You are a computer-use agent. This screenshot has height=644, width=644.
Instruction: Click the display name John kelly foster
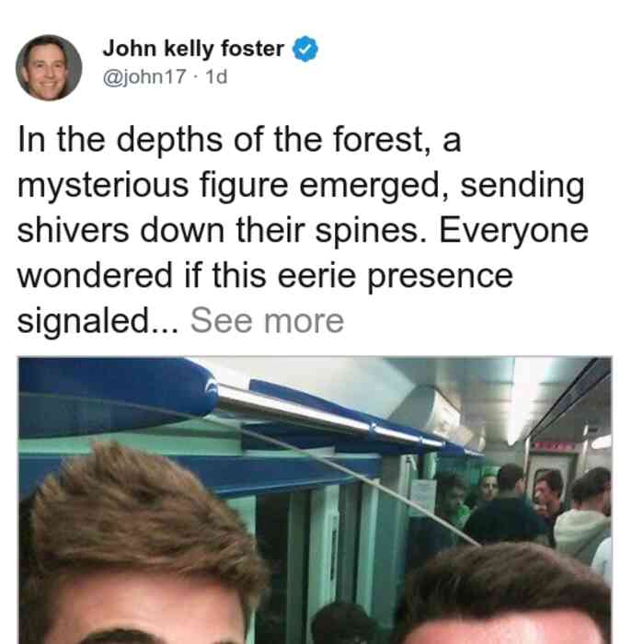point(193,49)
